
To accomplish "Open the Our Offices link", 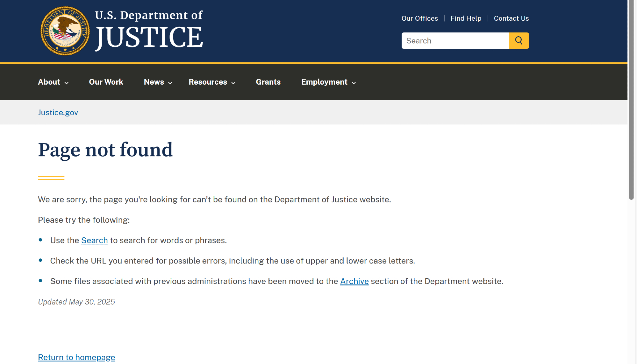I will (419, 18).
